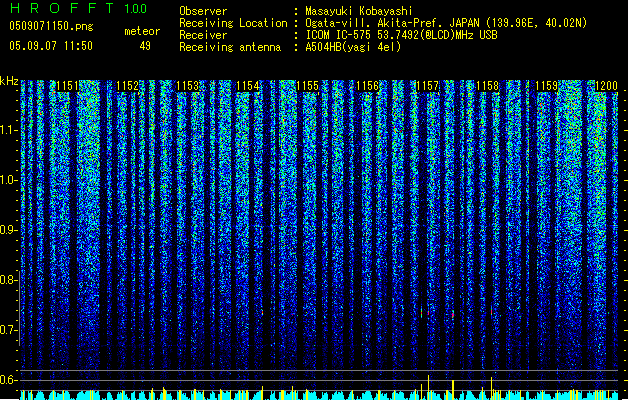Click the 1156 time marker
629x400 pixels.
click(367, 86)
